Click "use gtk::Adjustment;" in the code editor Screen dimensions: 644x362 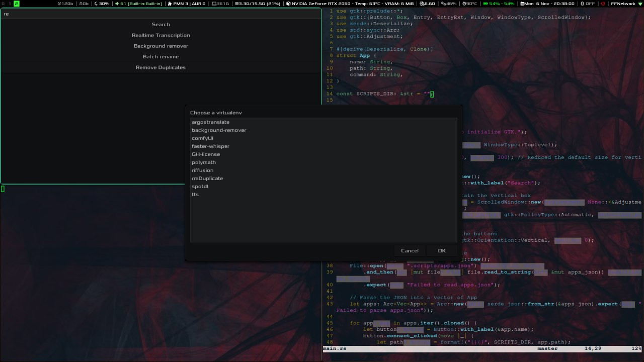click(x=370, y=36)
